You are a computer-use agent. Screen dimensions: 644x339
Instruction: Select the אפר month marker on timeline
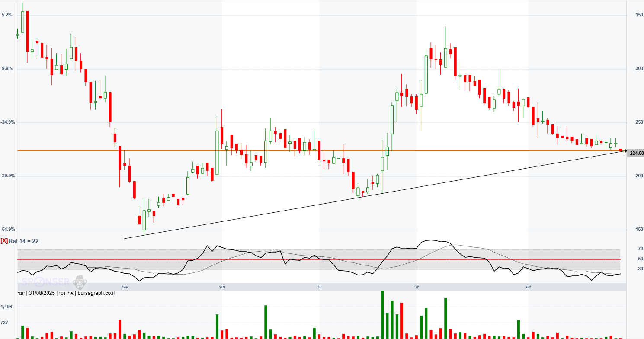point(124,287)
